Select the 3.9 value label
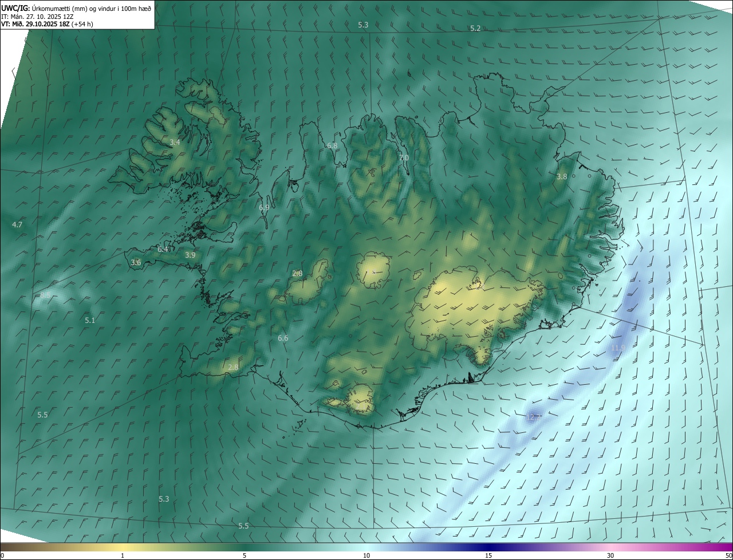 point(190,255)
